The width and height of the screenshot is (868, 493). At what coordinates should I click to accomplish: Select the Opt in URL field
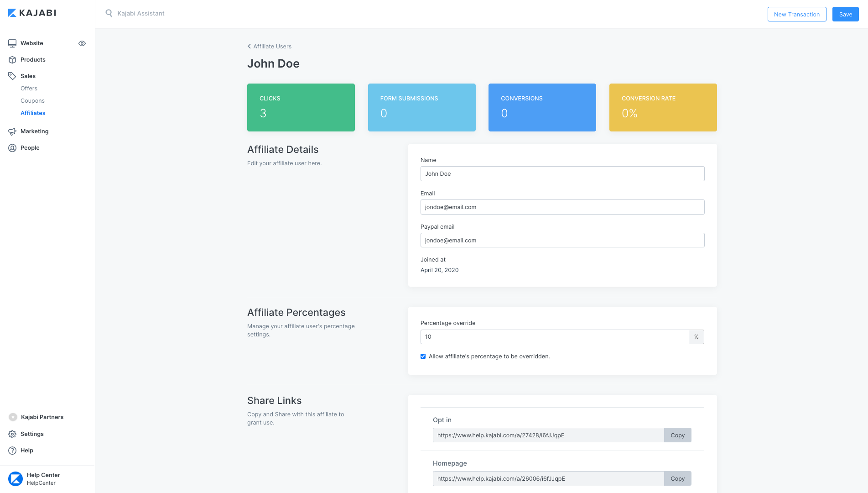[x=548, y=435]
